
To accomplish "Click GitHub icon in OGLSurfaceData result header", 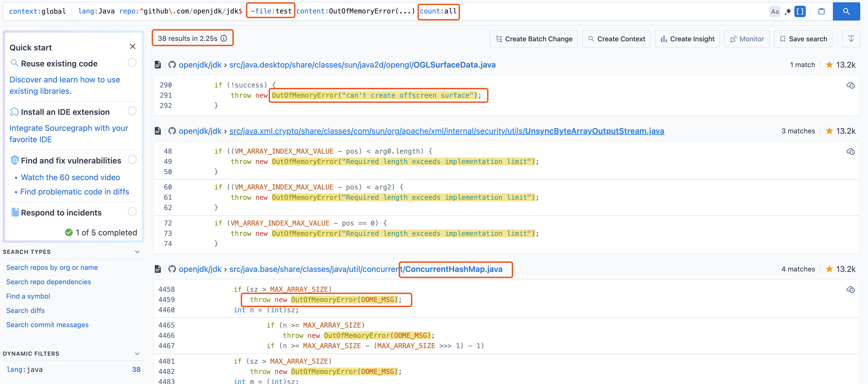I will point(172,65).
